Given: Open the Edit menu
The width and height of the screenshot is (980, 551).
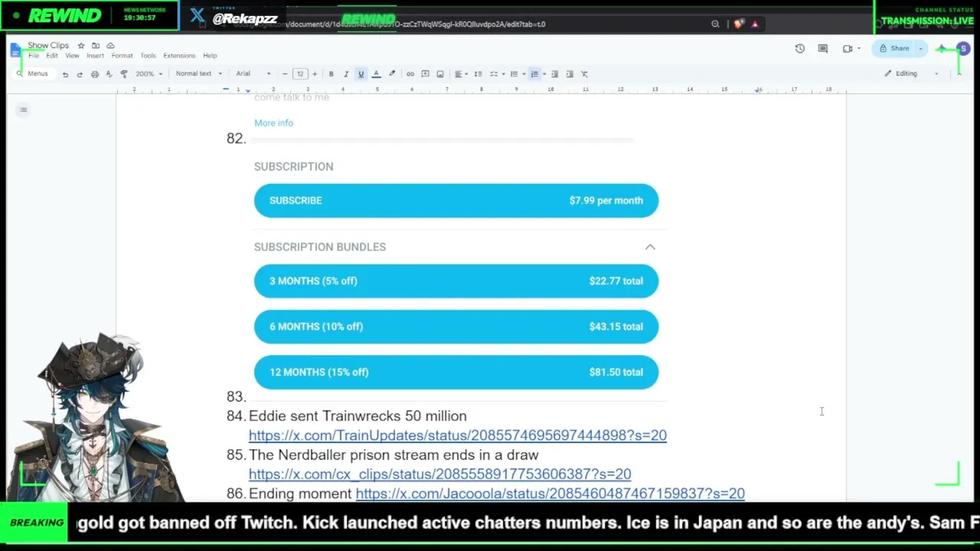Looking at the screenshot, I should (51, 56).
